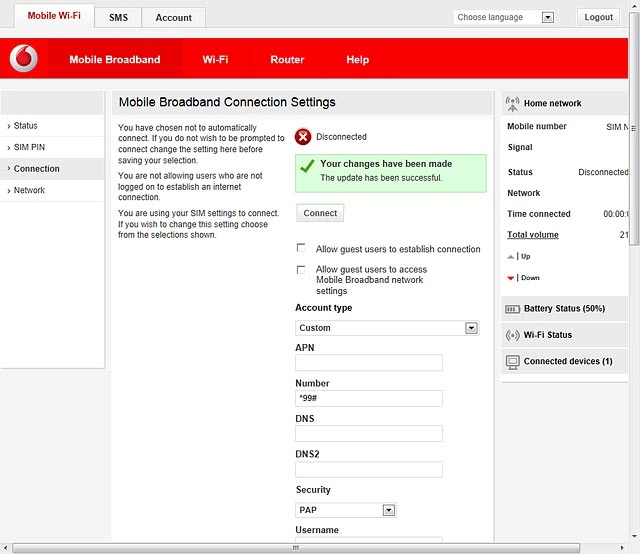Click the APN input field
The image size is (640, 554).
coord(369,363)
